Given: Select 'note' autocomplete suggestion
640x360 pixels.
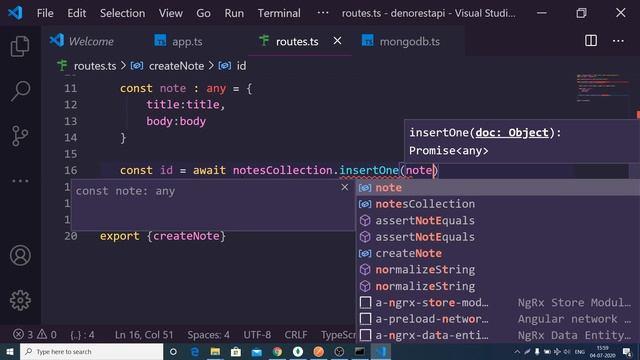Looking at the screenshot, I should pos(497,187).
